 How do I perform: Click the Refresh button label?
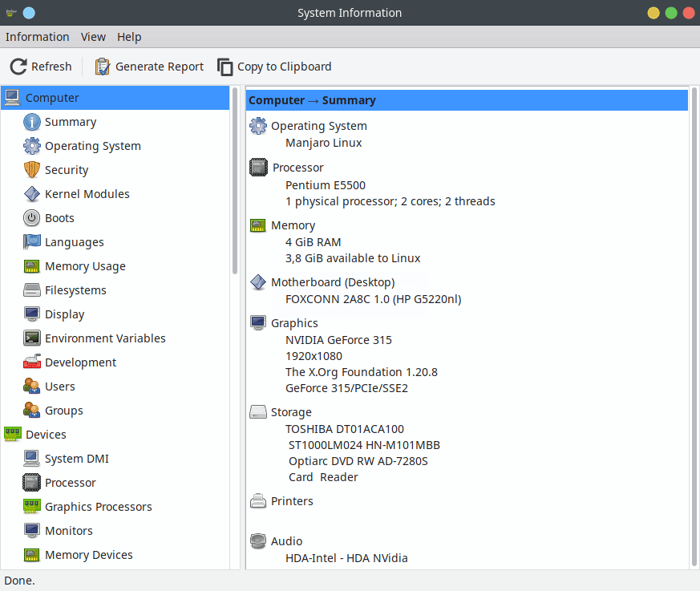(51, 67)
